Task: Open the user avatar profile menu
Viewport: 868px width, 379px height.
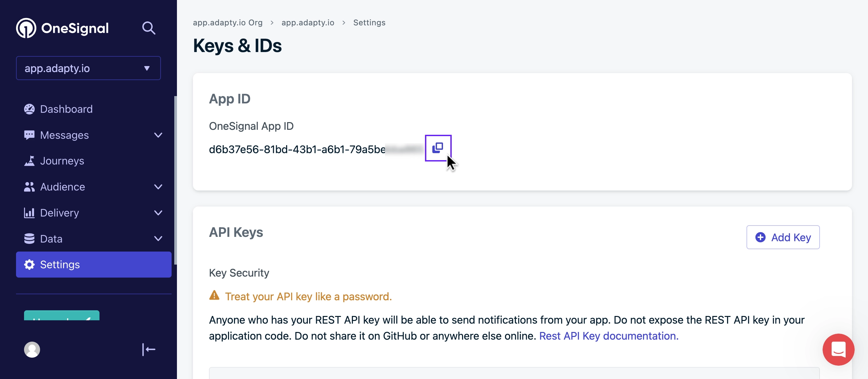Action: tap(32, 349)
